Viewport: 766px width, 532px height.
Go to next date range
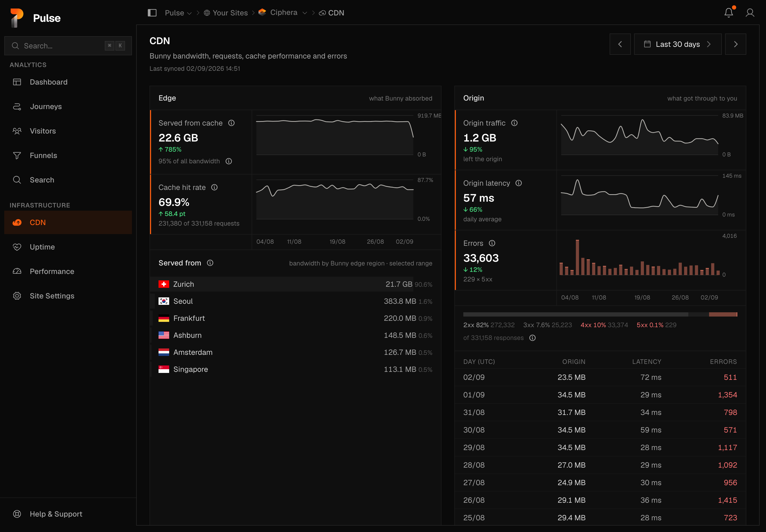[736, 44]
